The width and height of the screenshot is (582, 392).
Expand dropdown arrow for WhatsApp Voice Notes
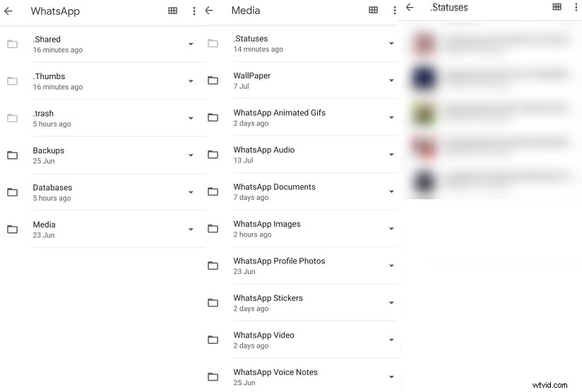(391, 376)
